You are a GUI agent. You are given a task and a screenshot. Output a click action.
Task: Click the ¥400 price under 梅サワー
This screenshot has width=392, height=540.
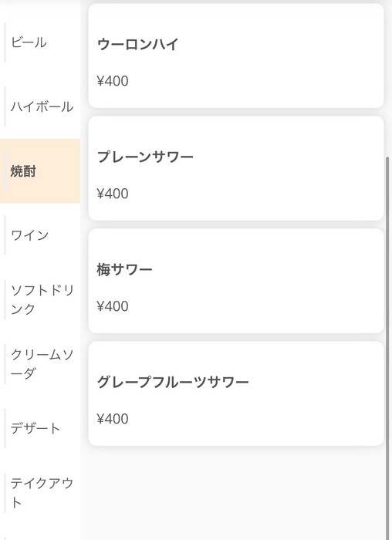(113, 306)
